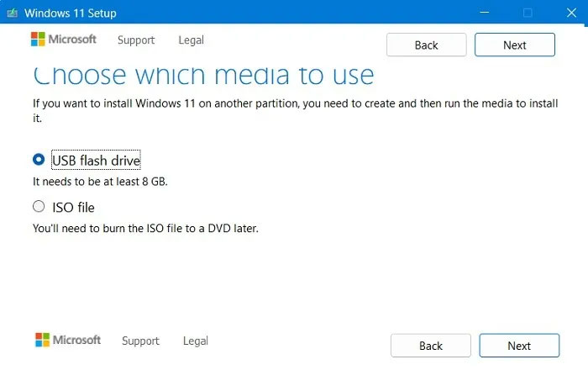Click the "Windows 11 Setup" title bar text
Image resolution: width=588 pixels, height=370 pixels.
point(71,13)
